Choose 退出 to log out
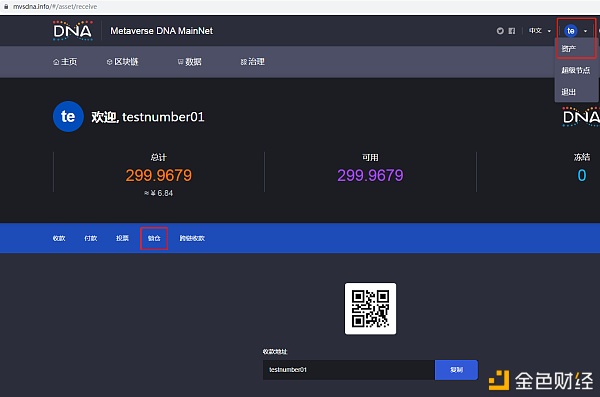Image resolution: width=600 pixels, height=397 pixels. 569,92
